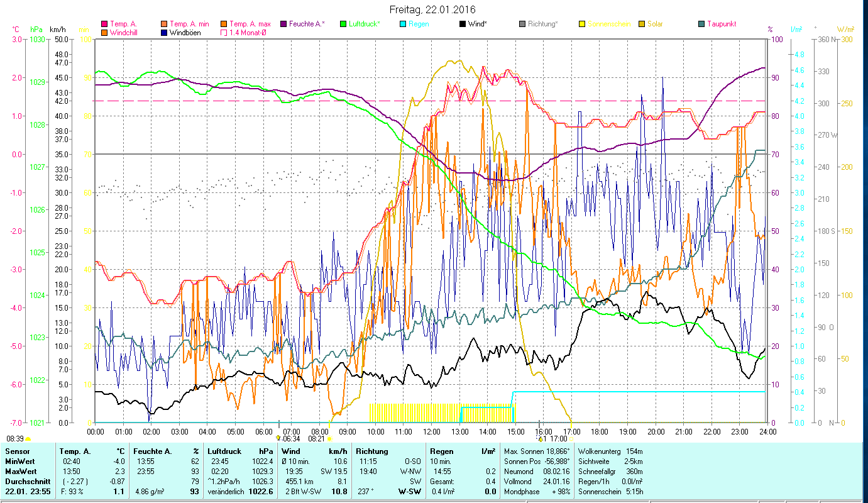Select the purple Feuchte A.* legend swatch
The width and height of the screenshot is (868, 503).
pyautogui.click(x=283, y=24)
